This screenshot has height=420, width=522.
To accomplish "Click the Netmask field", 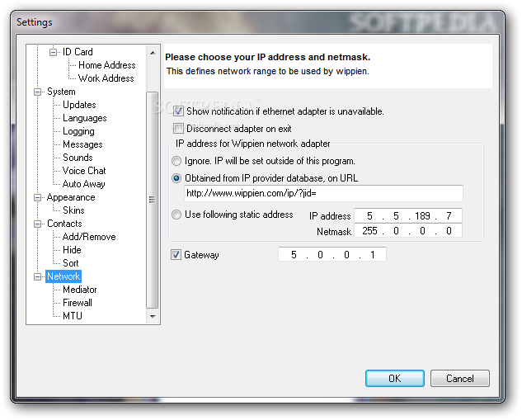I will click(x=408, y=231).
